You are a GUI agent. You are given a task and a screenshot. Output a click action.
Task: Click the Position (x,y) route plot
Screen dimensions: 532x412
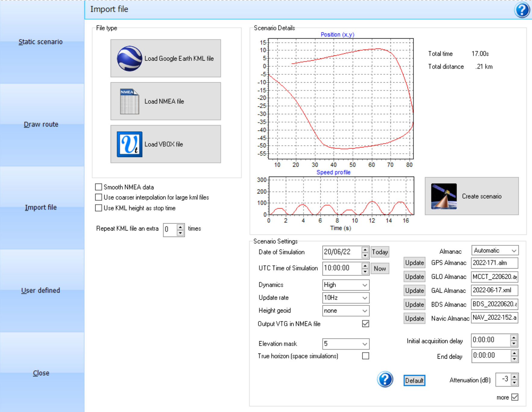click(341, 99)
